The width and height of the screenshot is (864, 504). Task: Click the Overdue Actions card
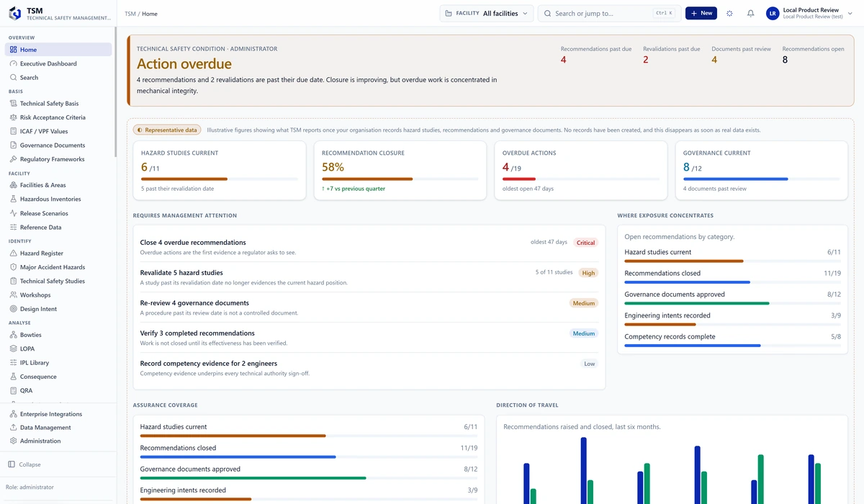point(581,171)
